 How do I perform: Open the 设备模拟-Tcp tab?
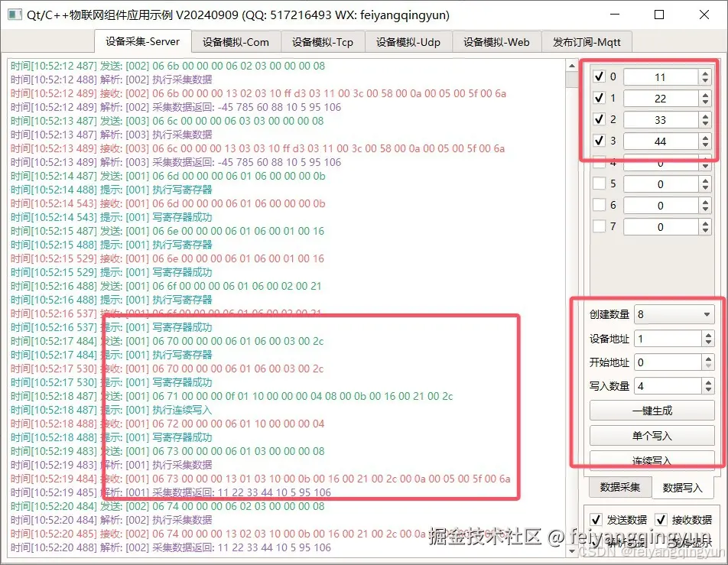323,41
